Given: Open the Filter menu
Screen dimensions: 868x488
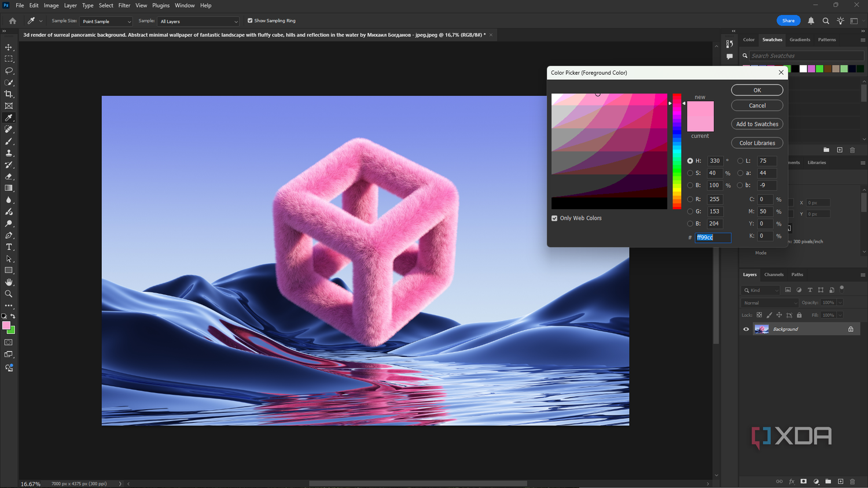Looking at the screenshot, I should pos(124,5).
